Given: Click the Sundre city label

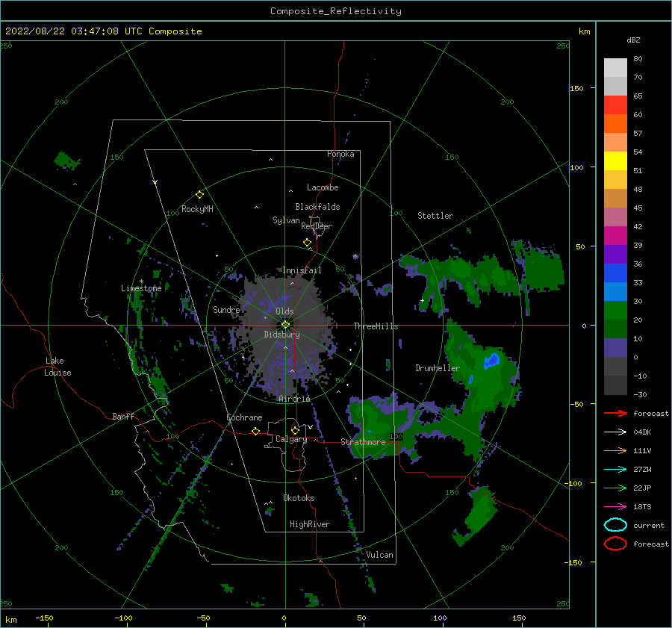Looking at the screenshot, I should [x=226, y=309].
